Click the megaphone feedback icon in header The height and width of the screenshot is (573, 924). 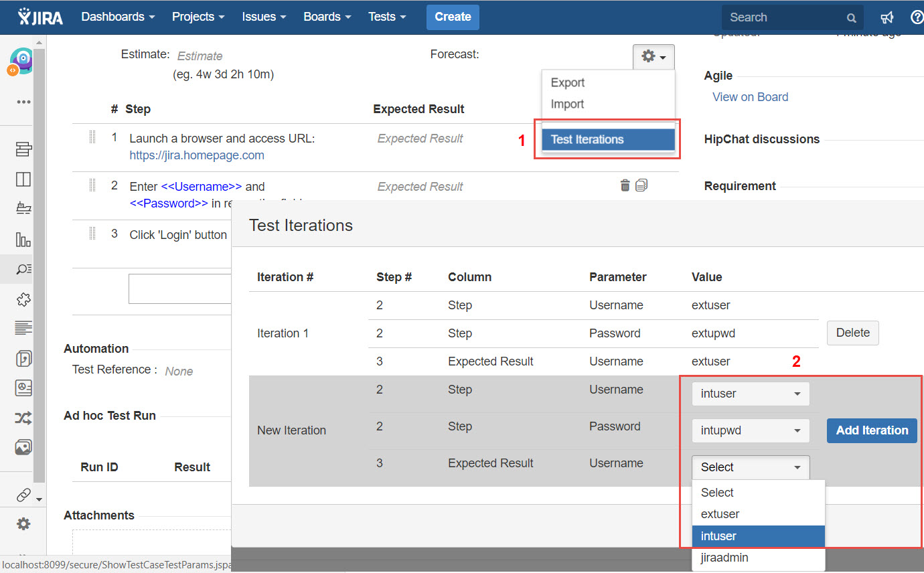coord(887,17)
